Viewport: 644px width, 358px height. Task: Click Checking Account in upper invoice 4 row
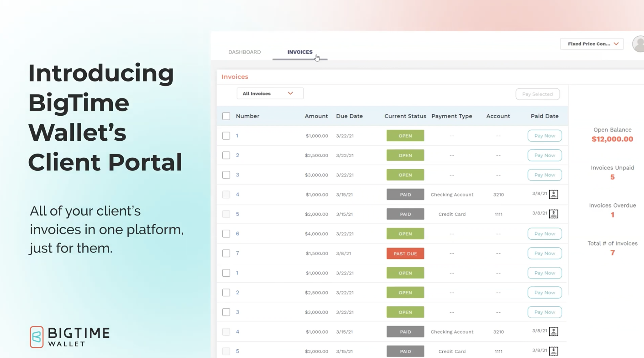pyautogui.click(x=452, y=195)
